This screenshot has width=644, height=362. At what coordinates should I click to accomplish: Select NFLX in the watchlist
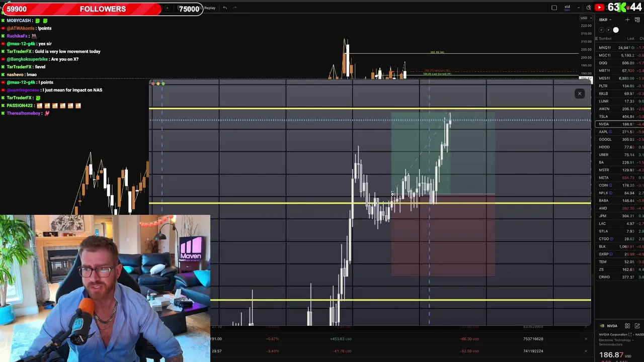tap(620, 193)
